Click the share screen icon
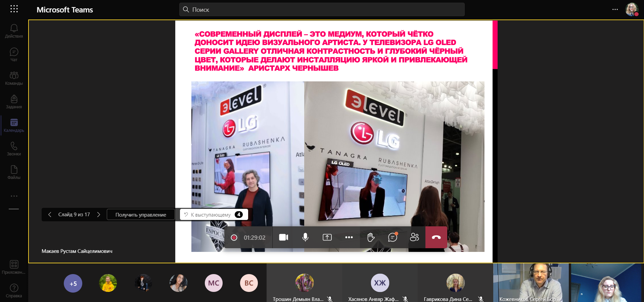Screen dimensions: 644x302 (327, 237)
